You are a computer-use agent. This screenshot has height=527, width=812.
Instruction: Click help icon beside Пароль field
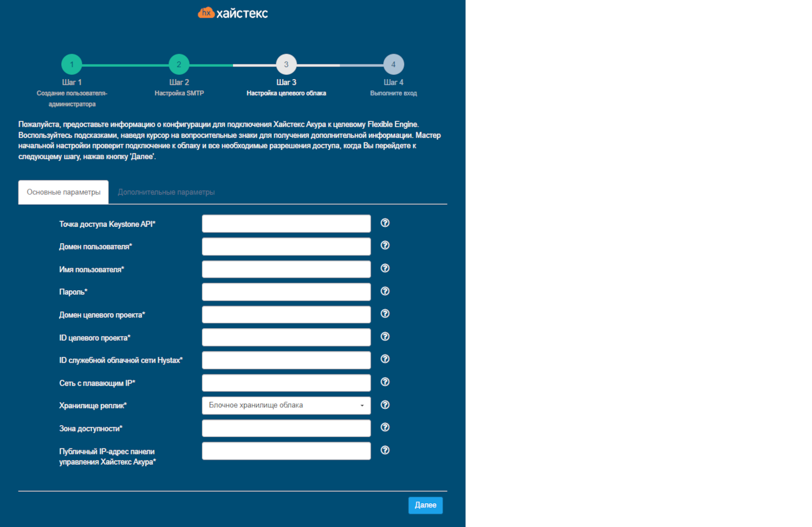385,291
